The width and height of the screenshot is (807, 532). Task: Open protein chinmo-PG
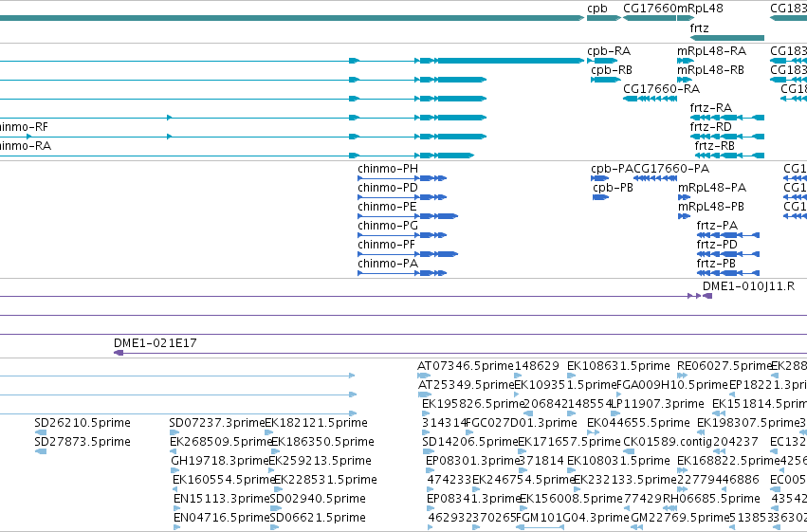coord(402,235)
